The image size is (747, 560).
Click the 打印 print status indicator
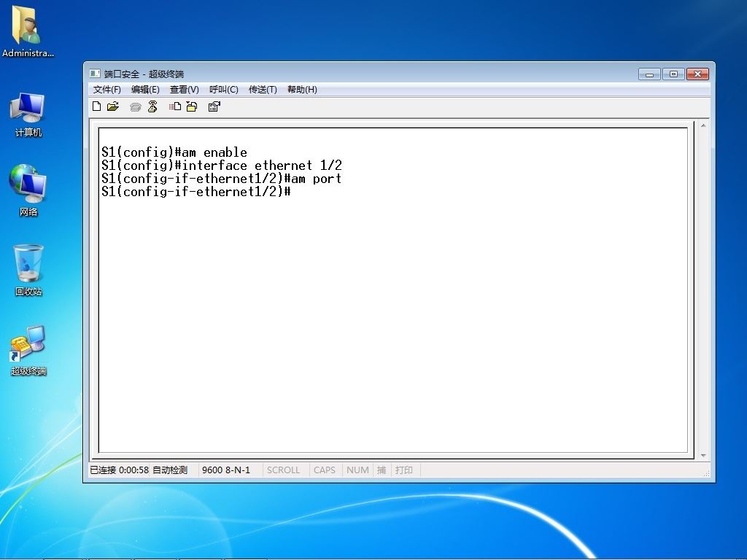(x=404, y=470)
